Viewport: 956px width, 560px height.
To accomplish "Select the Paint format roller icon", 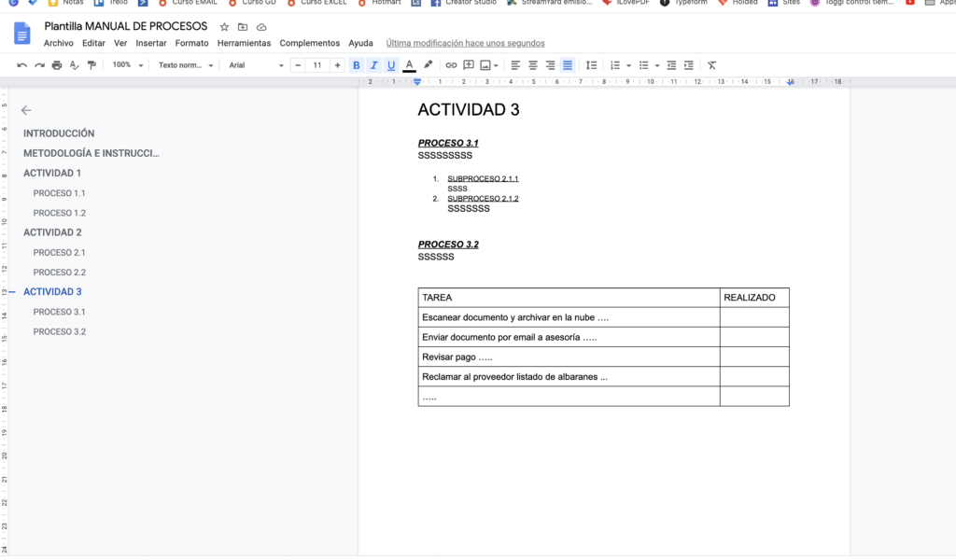I will (91, 65).
